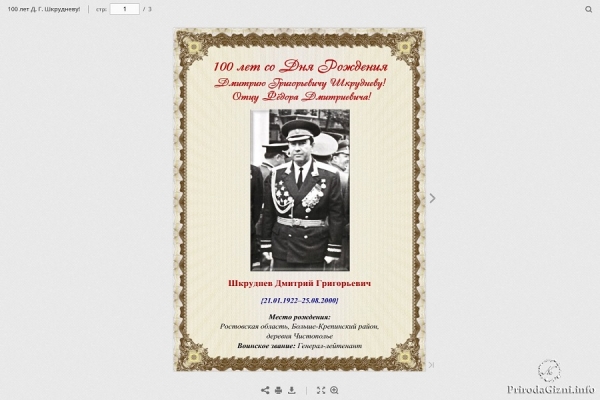Download the document

(292, 390)
